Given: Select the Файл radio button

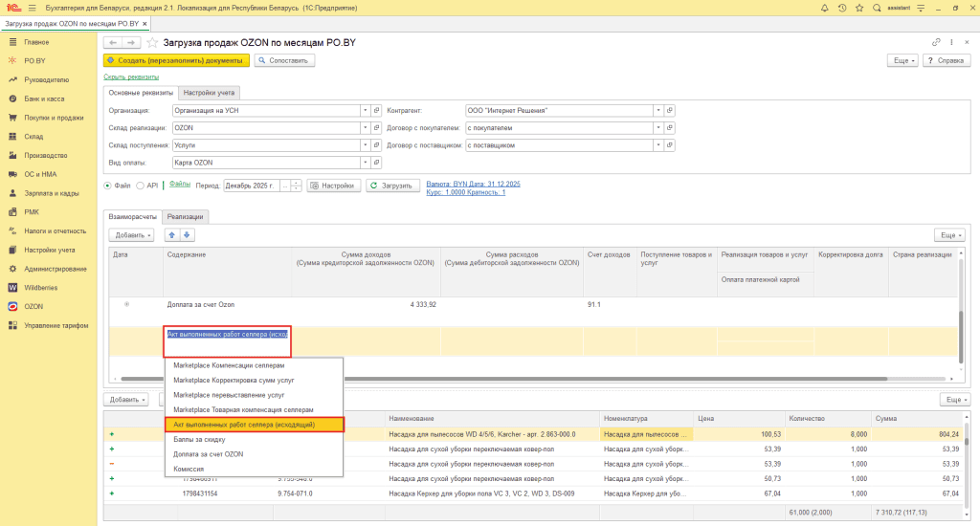Looking at the screenshot, I should 107,186.
